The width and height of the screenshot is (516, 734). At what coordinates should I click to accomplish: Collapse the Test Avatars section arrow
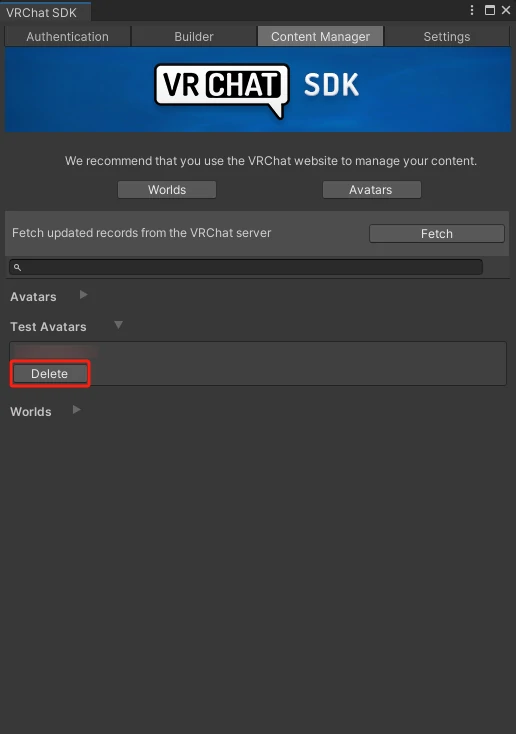118,325
